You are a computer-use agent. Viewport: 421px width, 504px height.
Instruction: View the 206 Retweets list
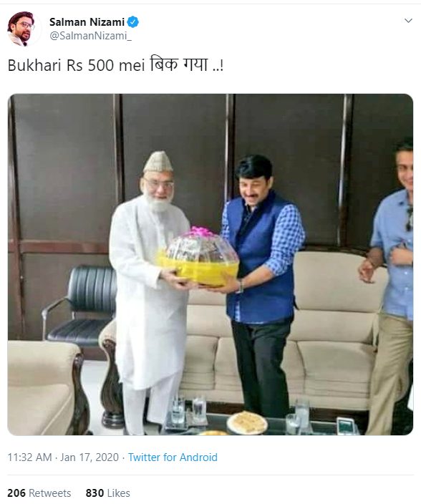pyautogui.click(x=39, y=493)
